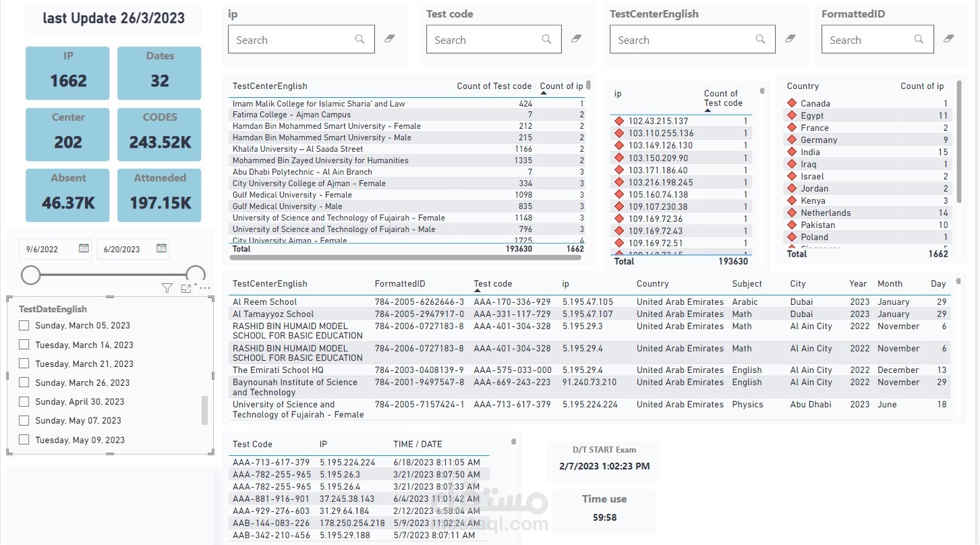This screenshot has width=980, height=545.
Task: Click red diamond icon next to India
Action: point(792,152)
